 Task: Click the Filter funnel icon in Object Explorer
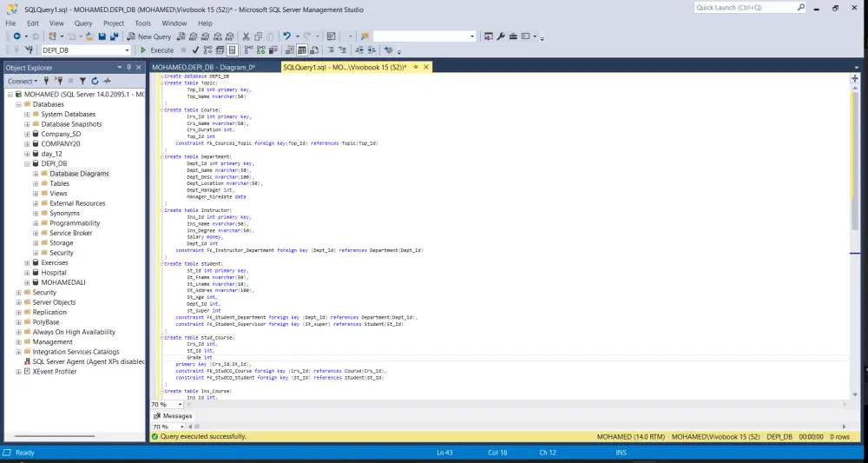pyautogui.click(x=84, y=81)
